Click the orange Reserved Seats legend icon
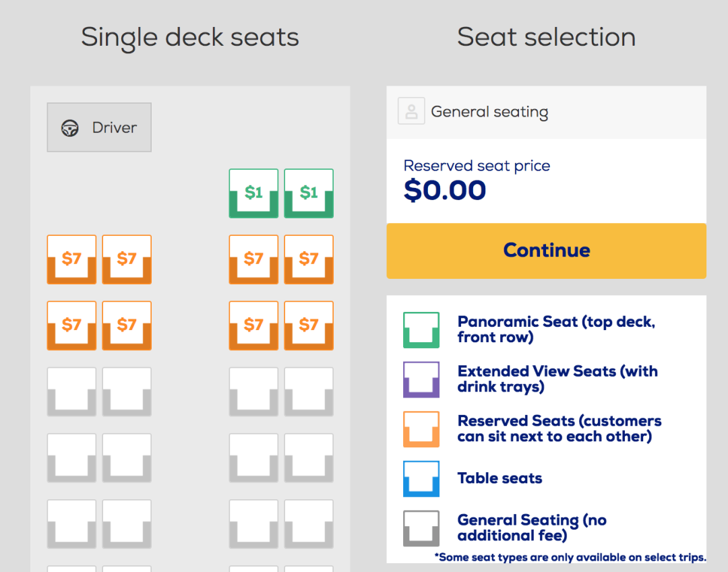Viewport: 728px width, 572px height. point(421,429)
